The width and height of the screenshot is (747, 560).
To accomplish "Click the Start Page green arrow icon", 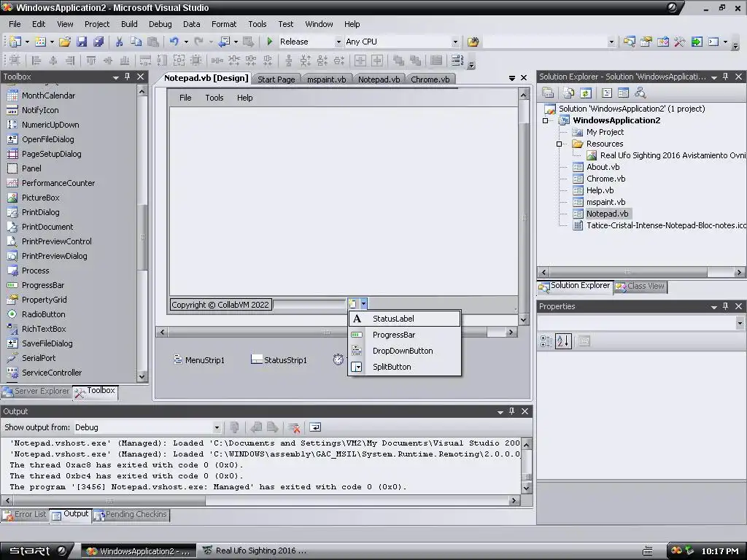I will (x=697, y=42).
